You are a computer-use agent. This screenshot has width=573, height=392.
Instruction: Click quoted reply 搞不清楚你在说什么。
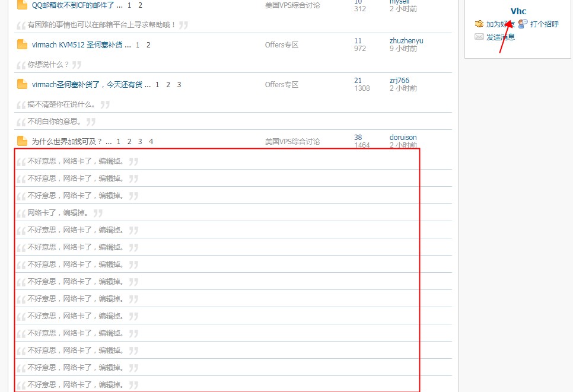62,104
